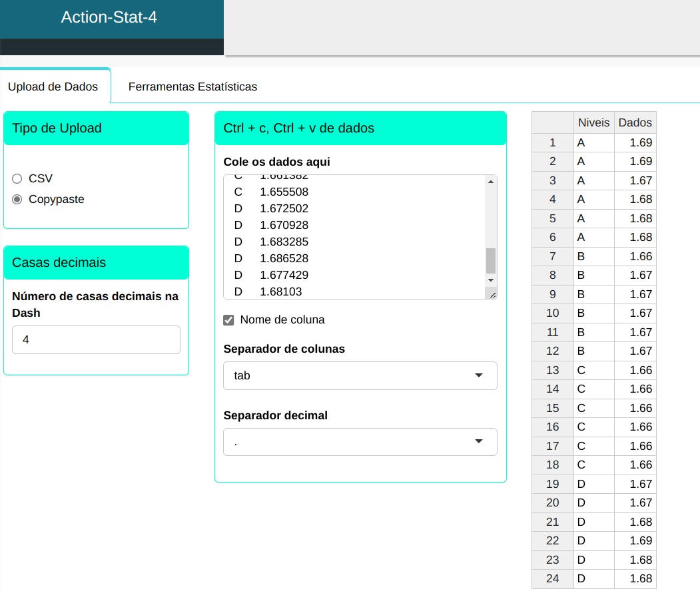Switch to the Ferramentas Estatísticas tab
This screenshot has width=700, height=593.
192,87
